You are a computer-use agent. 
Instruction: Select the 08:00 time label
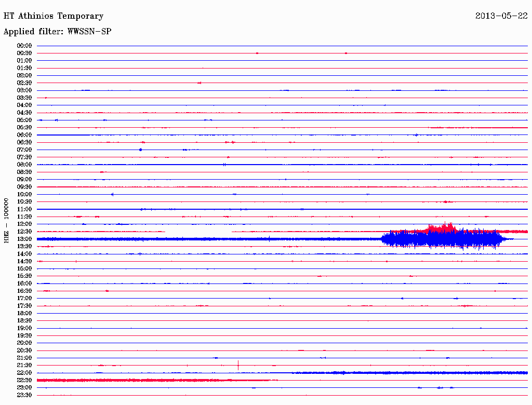[24, 165]
